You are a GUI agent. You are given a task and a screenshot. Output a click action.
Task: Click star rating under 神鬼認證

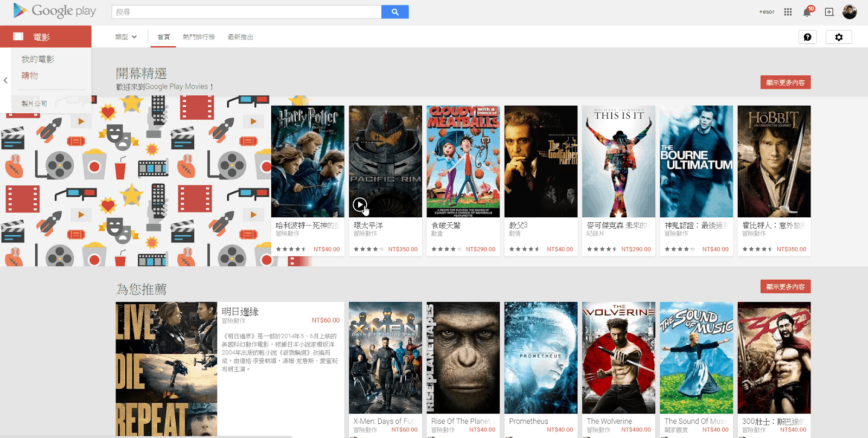[x=680, y=249]
